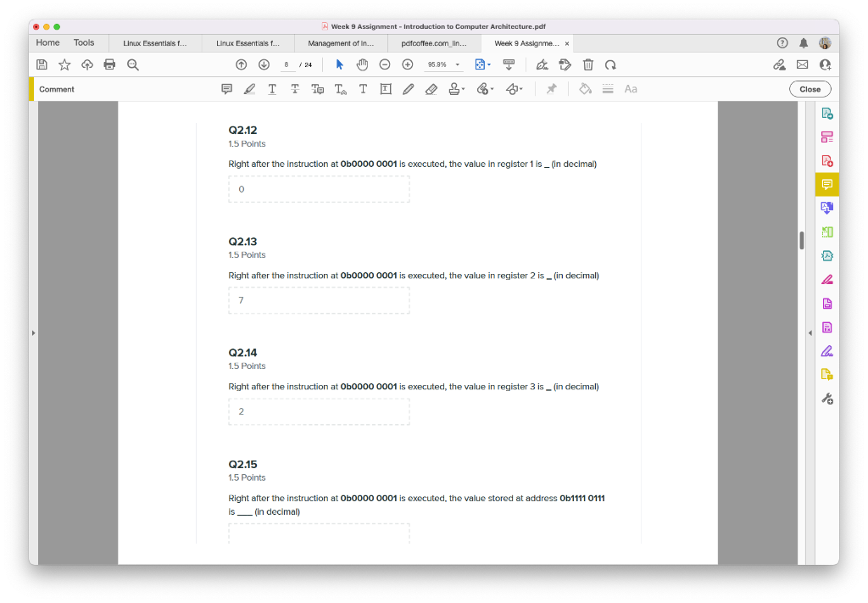Click the Q2.12 answer field

(x=319, y=189)
